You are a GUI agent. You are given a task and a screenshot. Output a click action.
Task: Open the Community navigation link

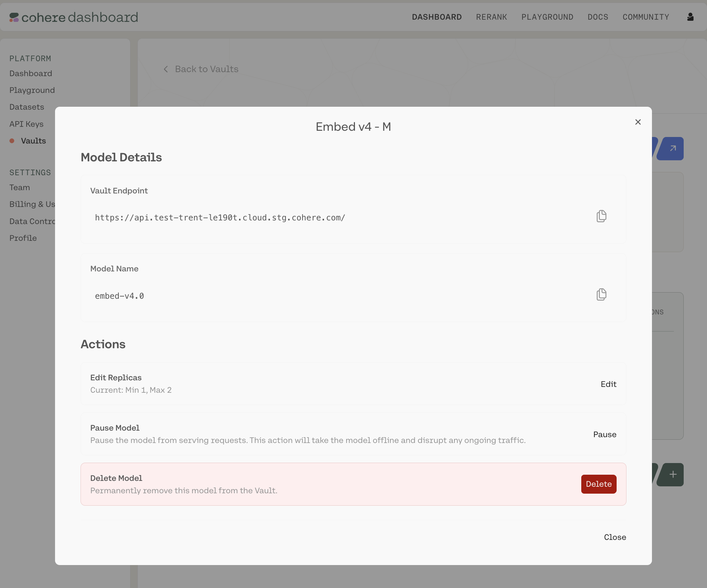pyautogui.click(x=646, y=17)
